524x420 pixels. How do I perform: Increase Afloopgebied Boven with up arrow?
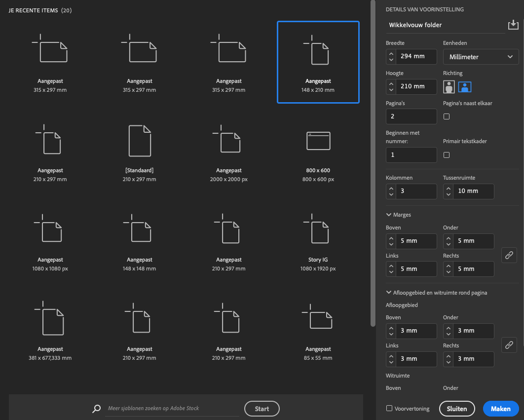(391, 328)
